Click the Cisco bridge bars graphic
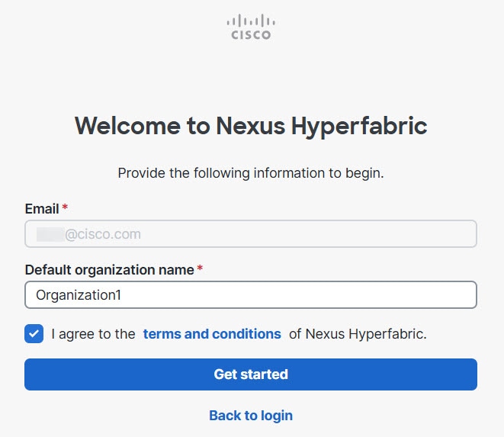This screenshot has height=437, width=504. point(251,21)
